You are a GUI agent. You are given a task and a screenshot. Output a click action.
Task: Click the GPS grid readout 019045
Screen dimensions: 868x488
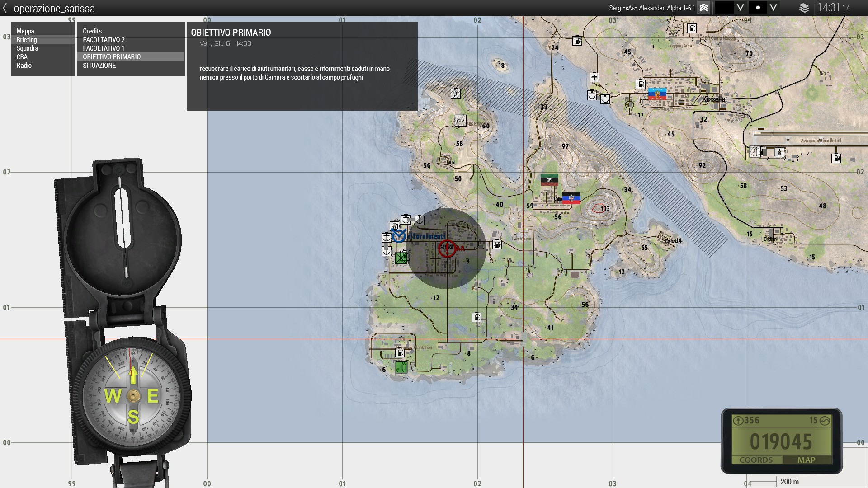pos(781,441)
